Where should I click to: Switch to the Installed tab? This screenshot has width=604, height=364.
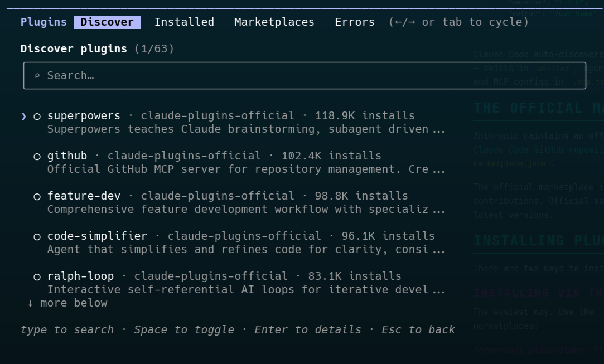tap(184, 22)
